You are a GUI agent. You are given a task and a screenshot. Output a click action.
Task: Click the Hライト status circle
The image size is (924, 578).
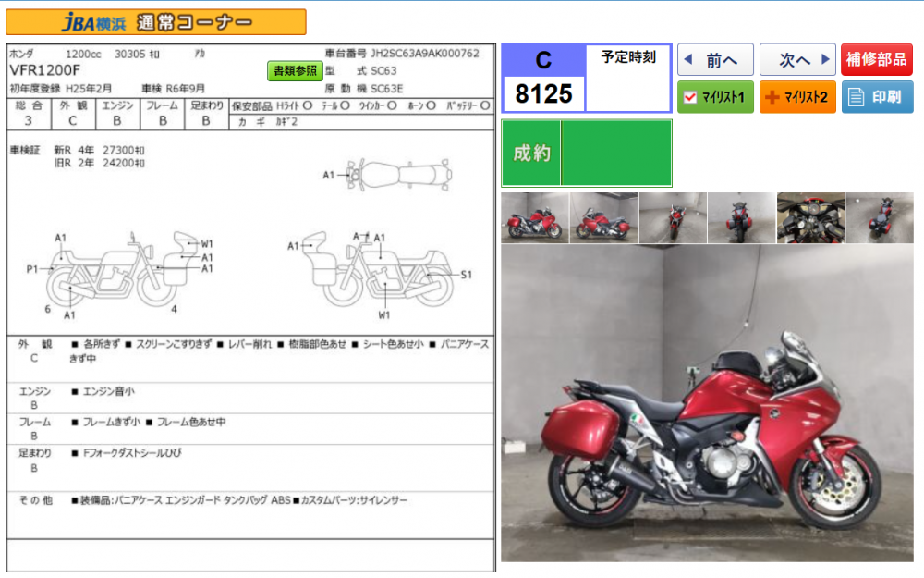[x=307, y=105]
